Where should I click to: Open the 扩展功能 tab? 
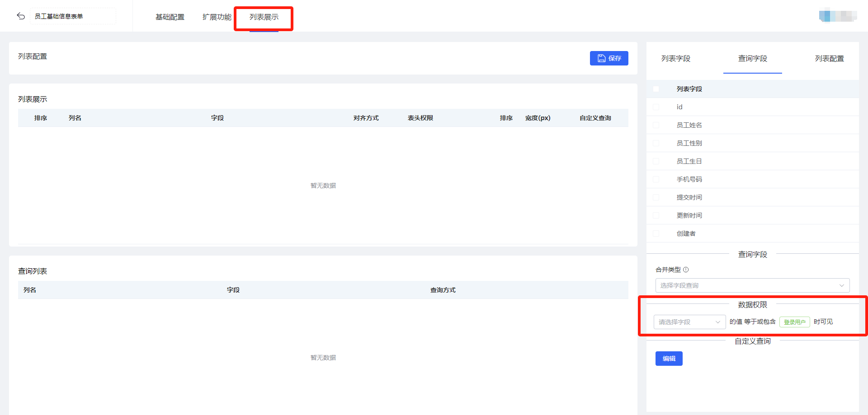217,17
